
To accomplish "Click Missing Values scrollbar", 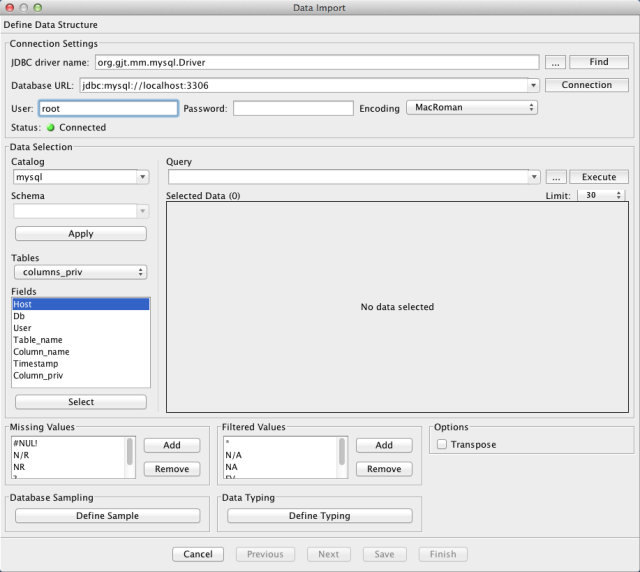I will click(129, 452).
